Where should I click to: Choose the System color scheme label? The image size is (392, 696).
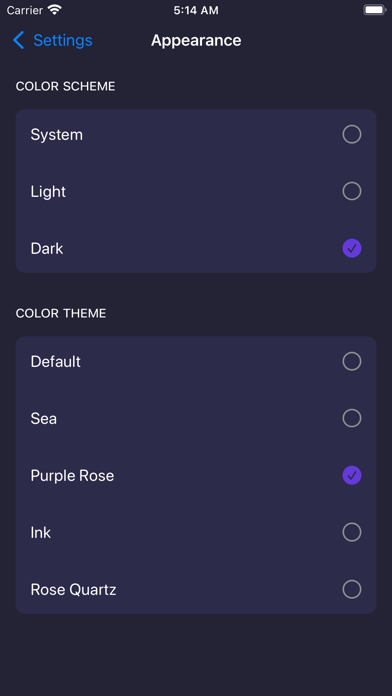[56, 135]
